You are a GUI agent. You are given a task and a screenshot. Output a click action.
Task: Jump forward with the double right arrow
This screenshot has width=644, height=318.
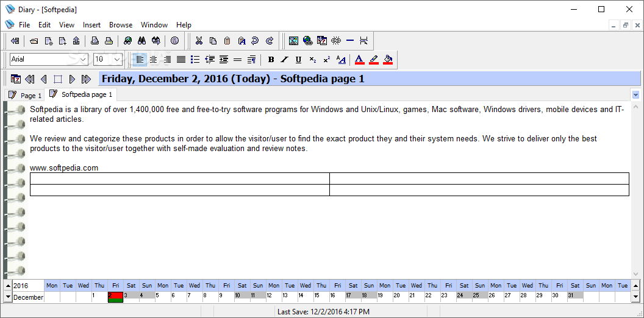pos(86,79)
